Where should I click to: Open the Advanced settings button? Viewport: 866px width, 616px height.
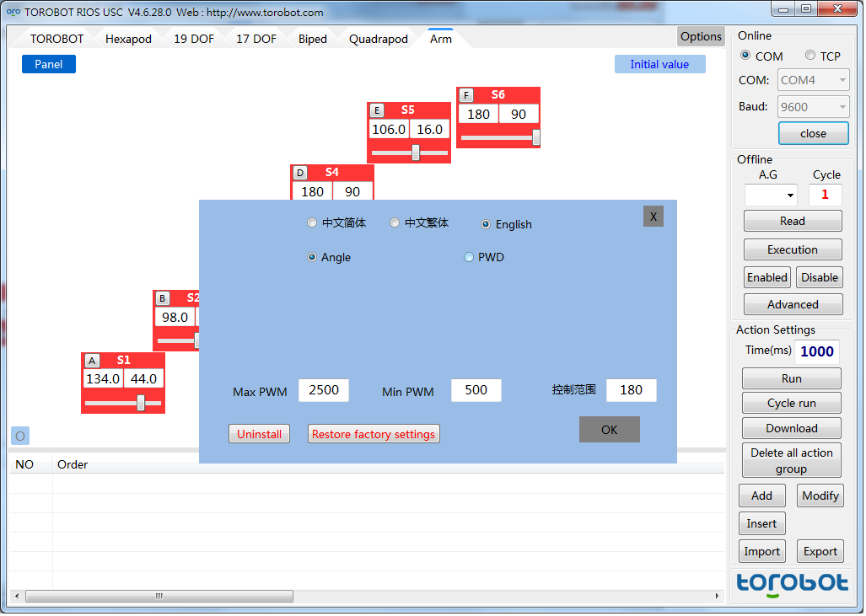coord(793,304)
